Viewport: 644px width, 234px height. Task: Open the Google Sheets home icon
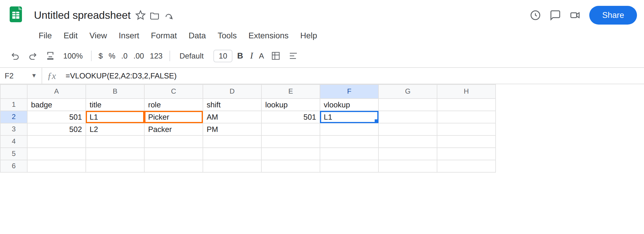point(16,14)
